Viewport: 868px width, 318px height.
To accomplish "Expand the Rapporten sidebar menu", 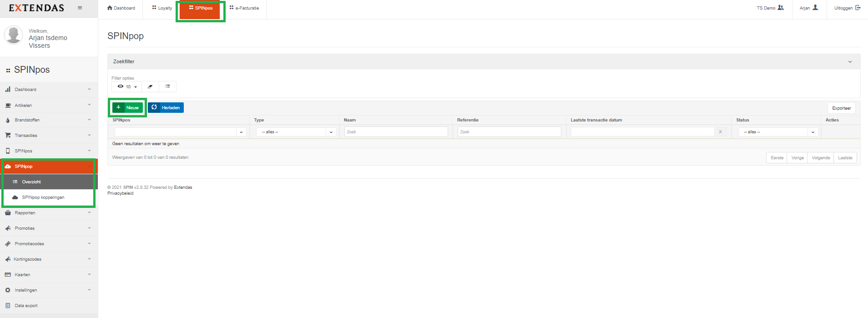I will coord(49,213).
